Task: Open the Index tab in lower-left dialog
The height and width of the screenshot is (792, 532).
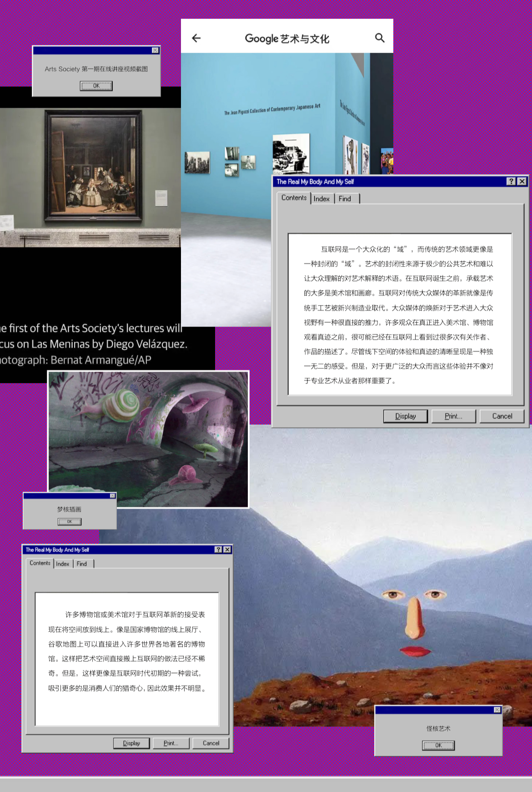Action: (63, 564)
